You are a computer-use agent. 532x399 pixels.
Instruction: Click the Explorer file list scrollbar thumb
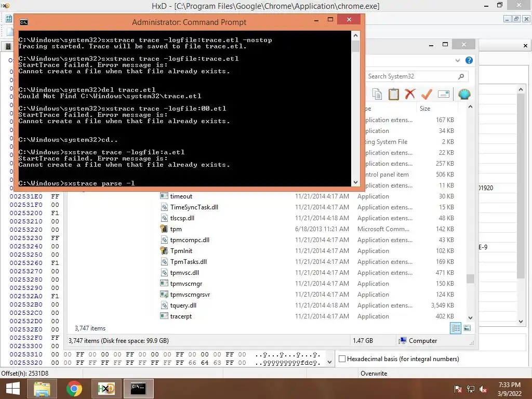pyautogui.click(x=470, y=278)
